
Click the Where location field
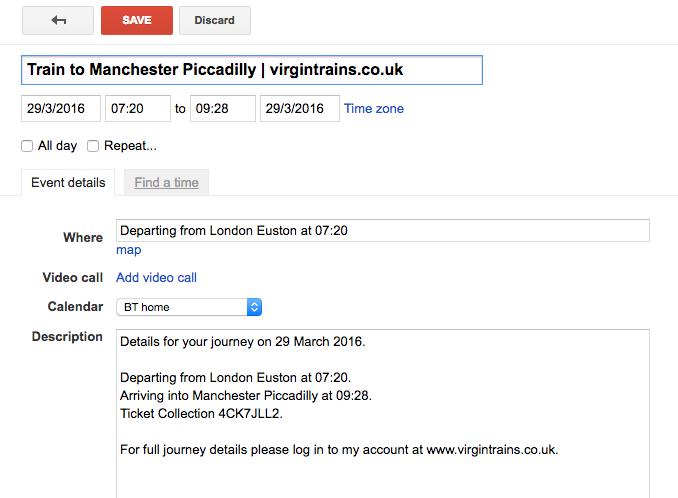[x=382, y=230]
